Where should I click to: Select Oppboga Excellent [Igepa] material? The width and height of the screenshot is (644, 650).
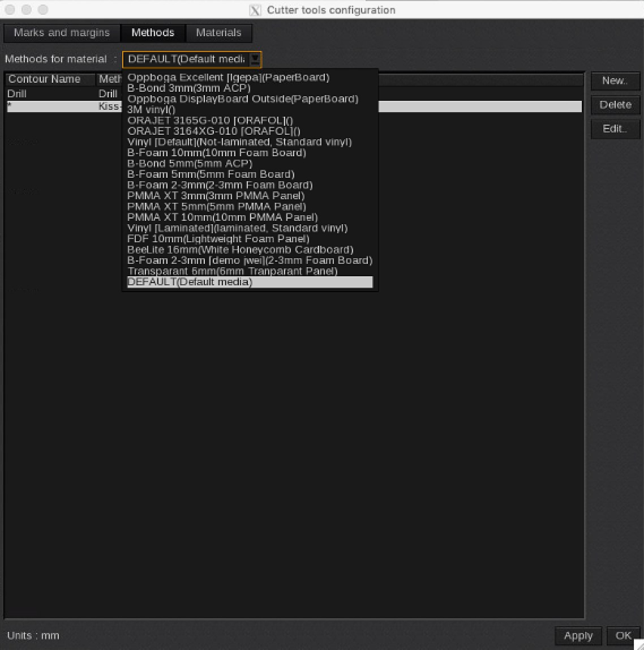[x=228, y=77]
